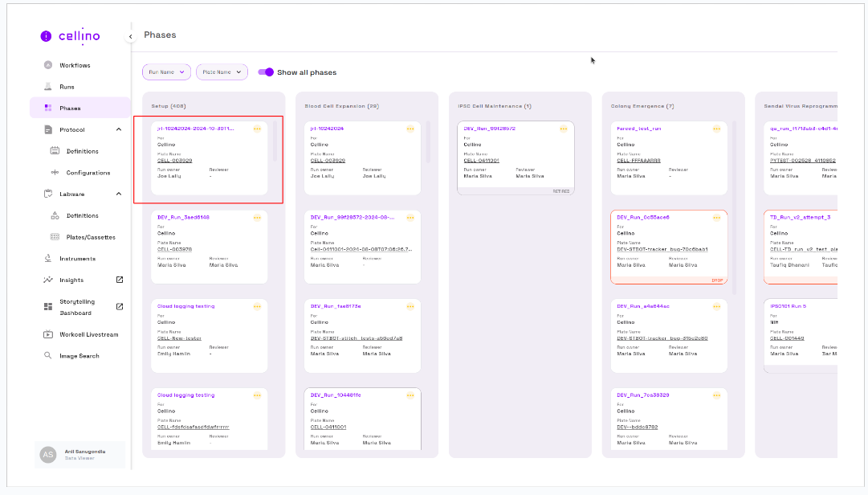Image resolution: width=868 pixels, height=495 pixels.
Task: Open the DEV_Run_0c55ace6 run link
Action: pyautogui.click(x=643, y=218)
